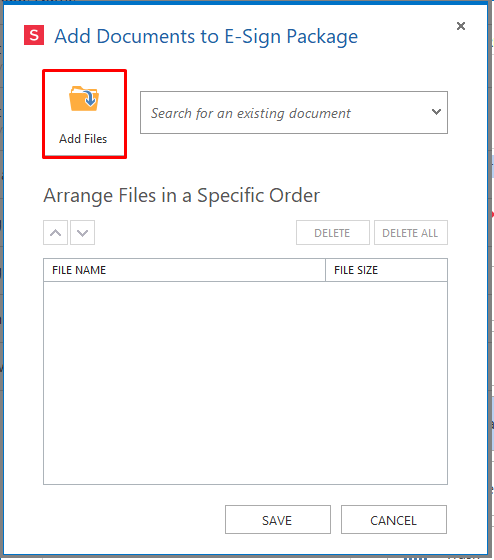Click the CANCEL button
The width and height of the screenshot is (494, 560).
coord(394,520)
